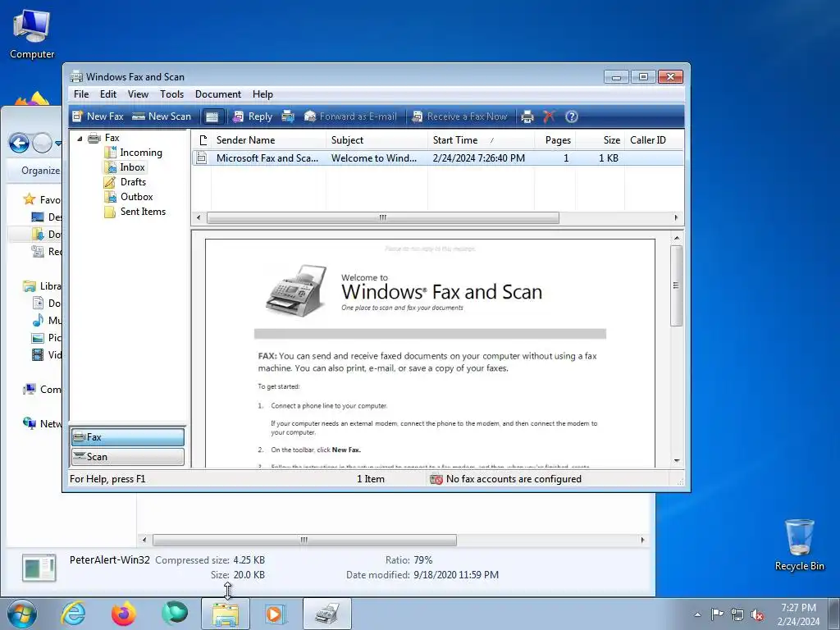Click the Forward as Fax icon
The height and width of the screenshot is (630, 840).
(288, 116)
